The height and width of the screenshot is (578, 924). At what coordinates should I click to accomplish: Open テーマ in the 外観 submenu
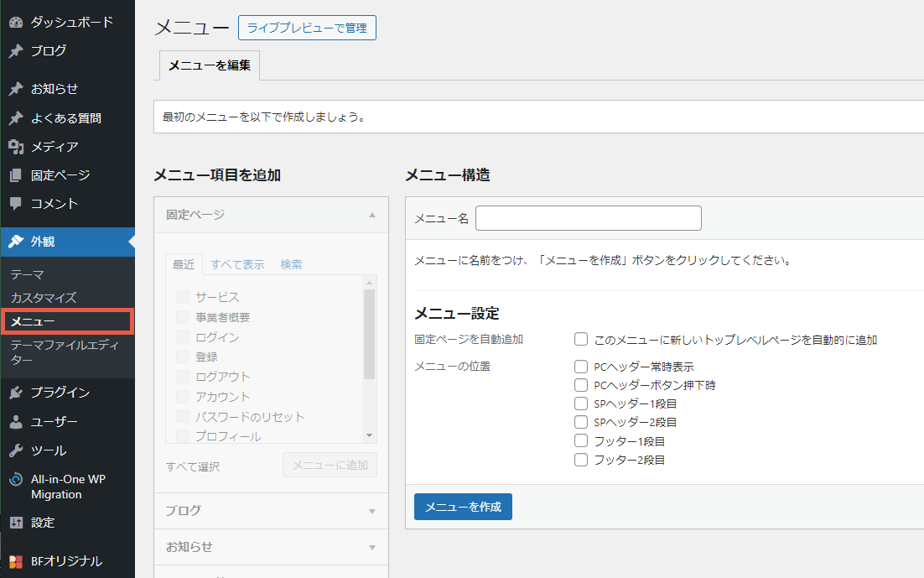(x=27, y=274)
